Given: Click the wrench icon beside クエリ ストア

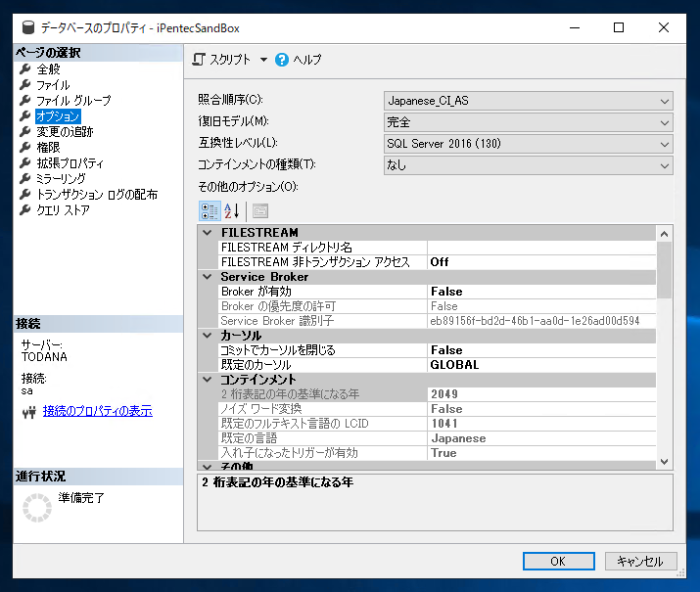Looking at the screenshot, I should coord(25,209).
